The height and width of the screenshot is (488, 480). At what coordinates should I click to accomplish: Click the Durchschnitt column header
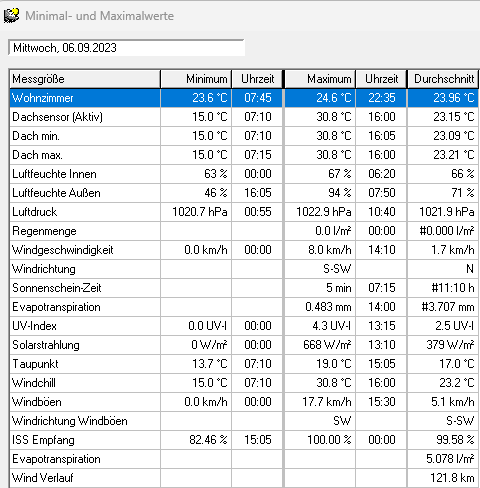coord(443,79)
